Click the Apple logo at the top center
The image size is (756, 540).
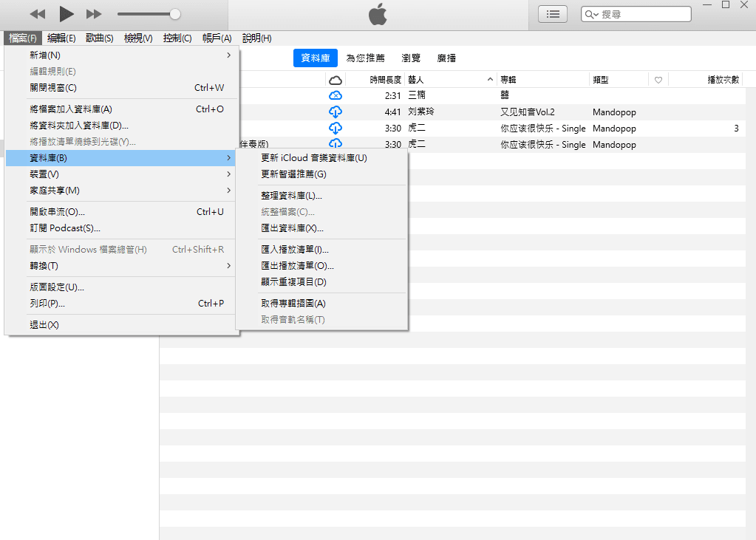(x=377, y=13)
